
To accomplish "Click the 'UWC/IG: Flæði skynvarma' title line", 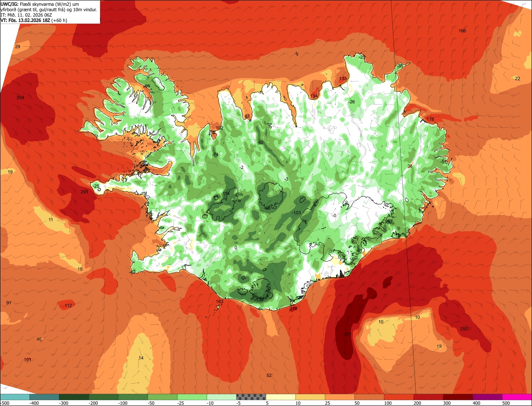I will [x=40, y=4].
